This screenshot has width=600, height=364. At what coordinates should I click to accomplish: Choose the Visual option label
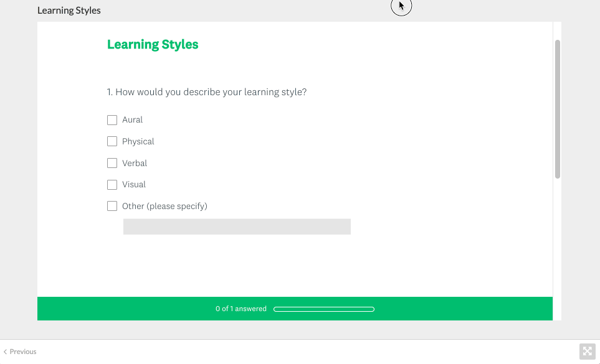point(134,185)
